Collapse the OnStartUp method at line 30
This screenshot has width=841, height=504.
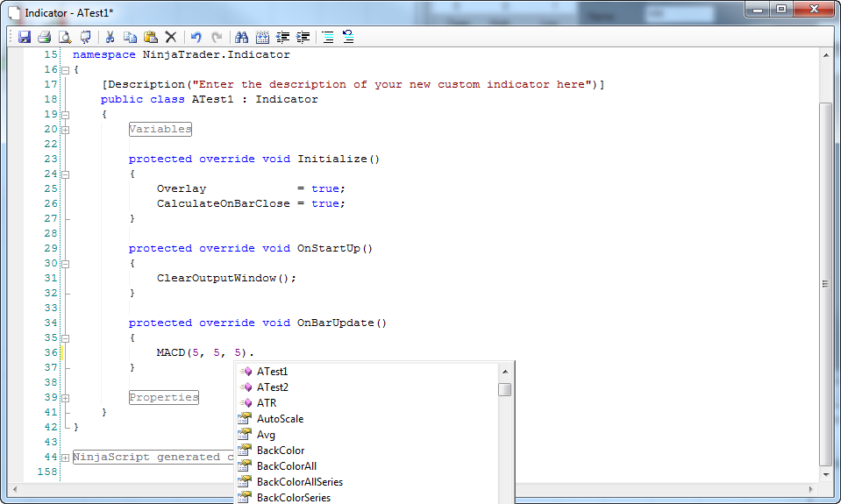point(66,264)
